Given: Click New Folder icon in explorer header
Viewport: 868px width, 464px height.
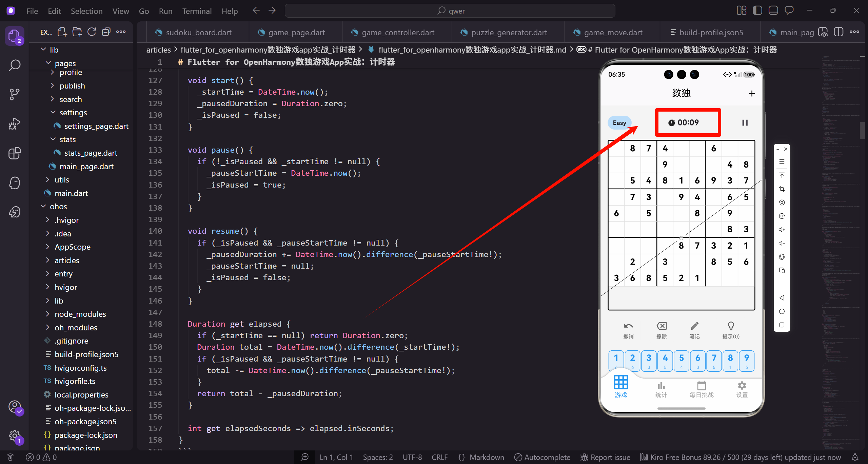Looking at the screenshot, I should pos(77,32).
